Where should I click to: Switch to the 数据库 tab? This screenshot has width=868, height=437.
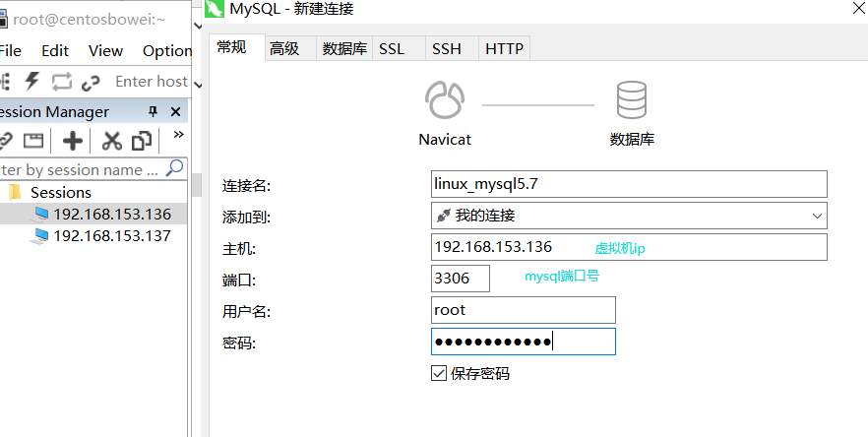point(344,49)
